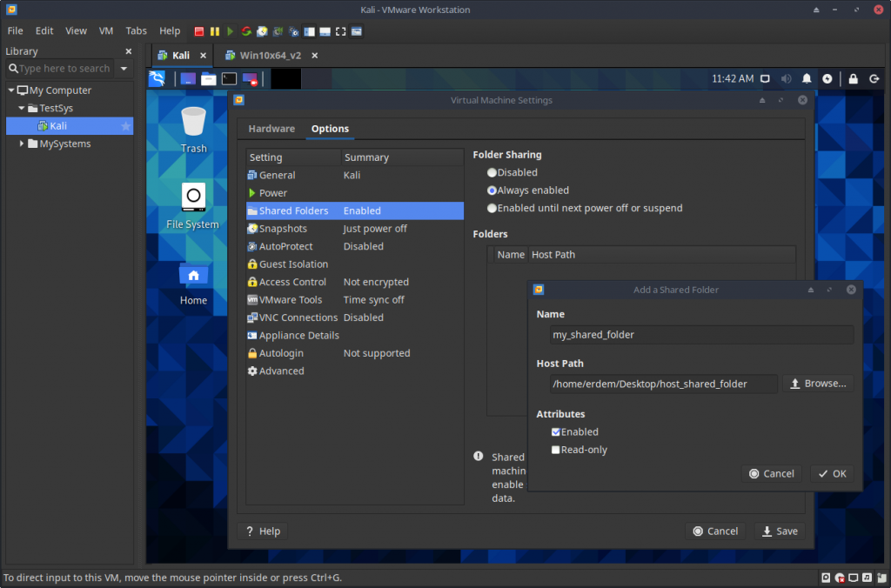Click the screen recorder icon in Kali panel
This screenshot has height=588, width=891.
[250, 78]
